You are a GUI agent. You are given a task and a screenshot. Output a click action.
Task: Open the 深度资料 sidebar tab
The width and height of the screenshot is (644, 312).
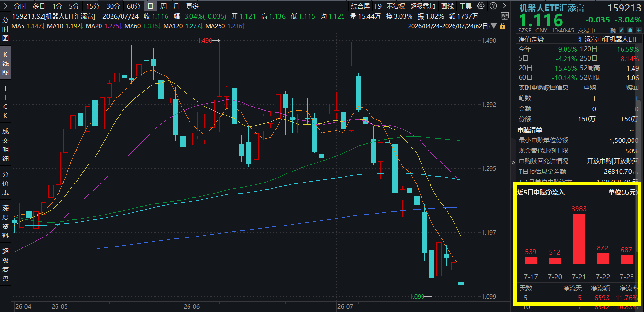[x=5, y=222]
